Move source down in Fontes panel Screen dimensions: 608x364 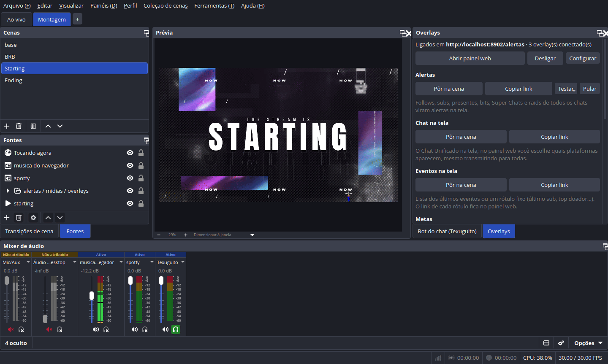pos(60,218)
